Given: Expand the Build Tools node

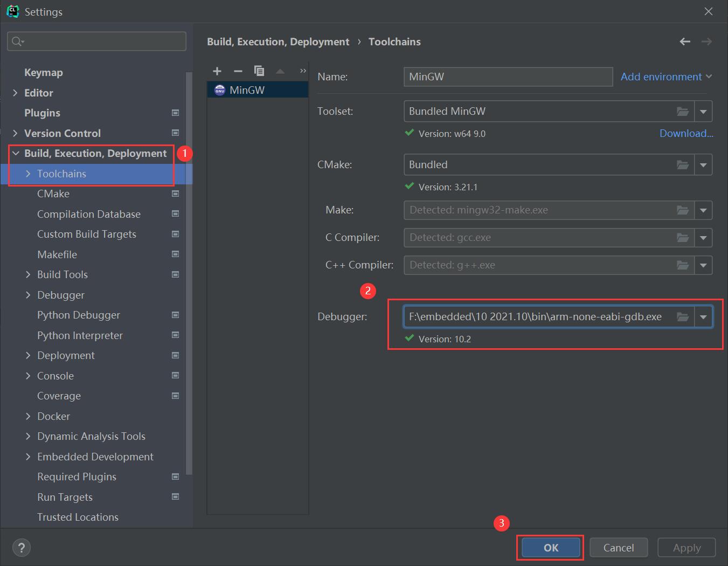Looking at the screenshot, I should (28, 274).
